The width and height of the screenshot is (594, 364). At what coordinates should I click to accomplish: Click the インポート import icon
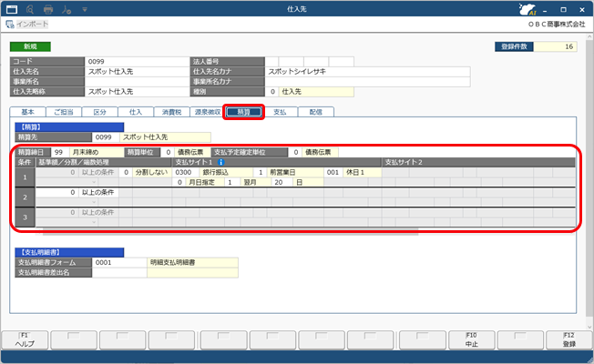10,25
